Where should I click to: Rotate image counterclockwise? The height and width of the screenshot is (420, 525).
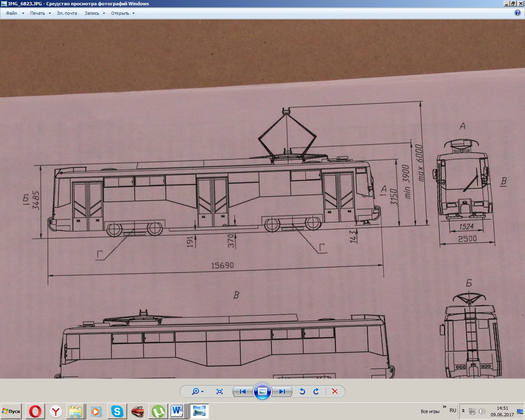click(x=302, y=391)
